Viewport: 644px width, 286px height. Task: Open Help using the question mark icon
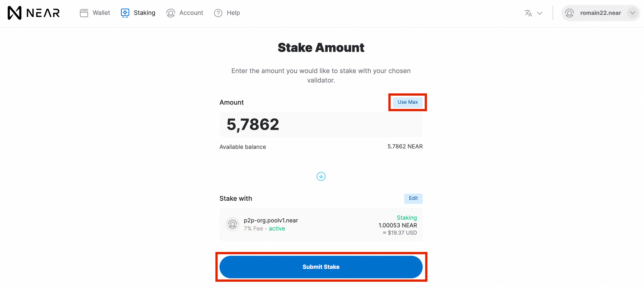218,13
